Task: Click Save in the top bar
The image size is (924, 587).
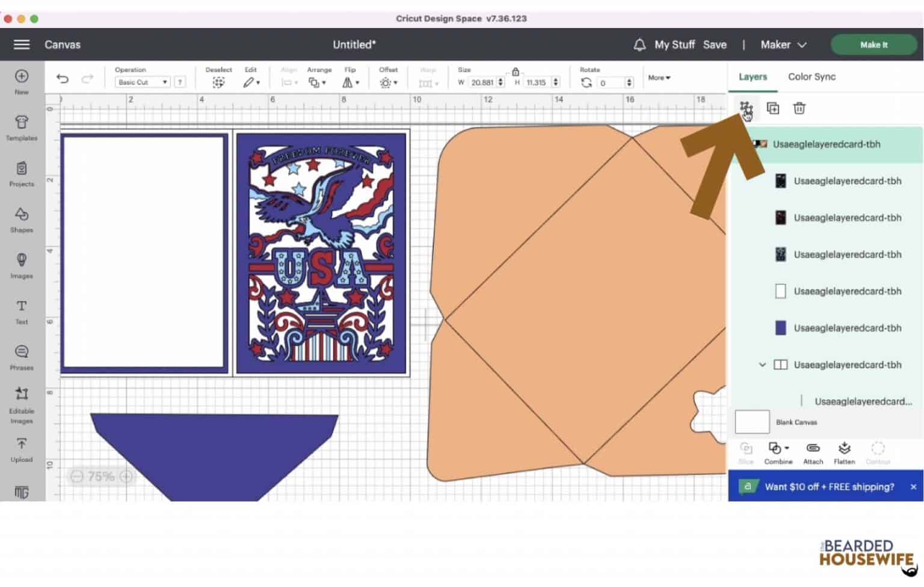Action: point(715,45)
